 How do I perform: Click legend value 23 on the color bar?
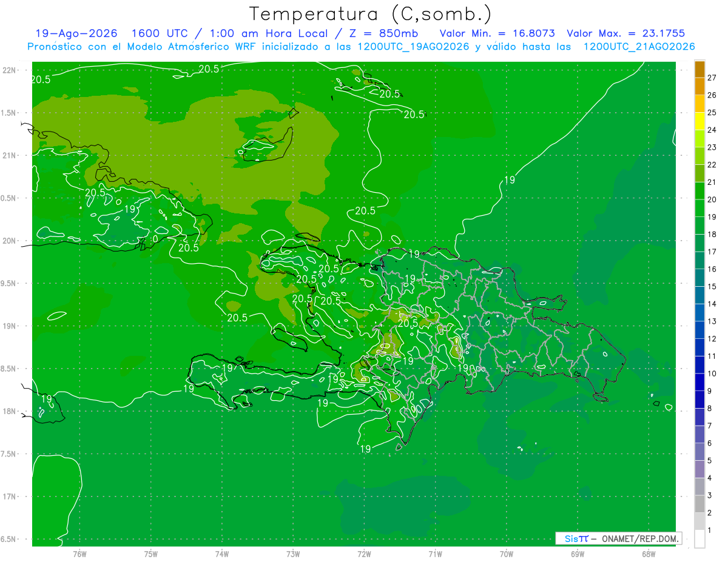713,147
